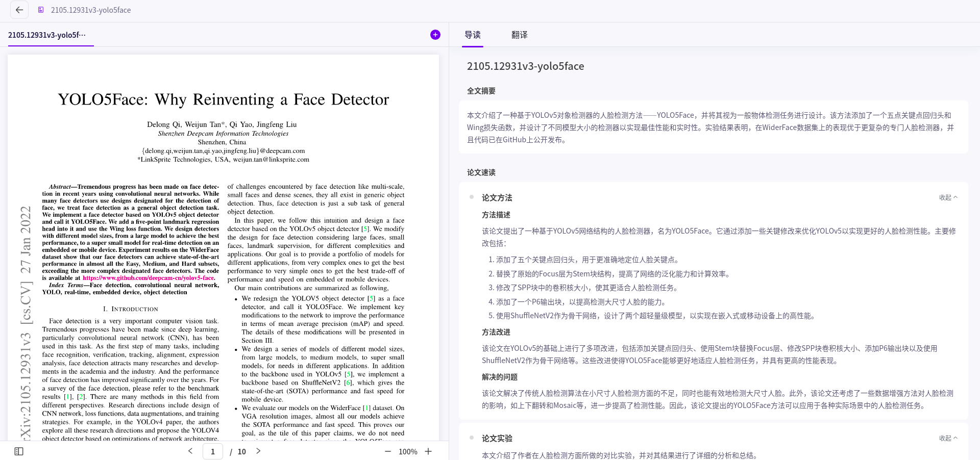
Task: Go to previous PDF page
Action: point(190,451)
